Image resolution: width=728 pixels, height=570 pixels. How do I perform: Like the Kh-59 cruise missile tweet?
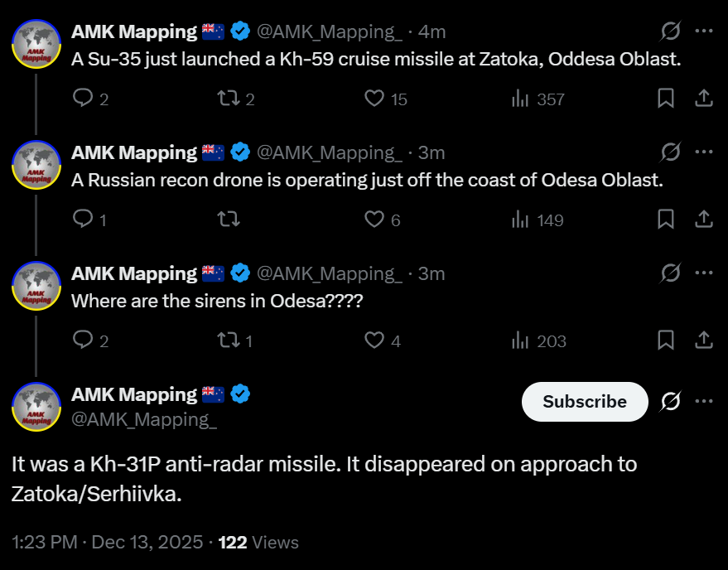(x=375, y=99)
